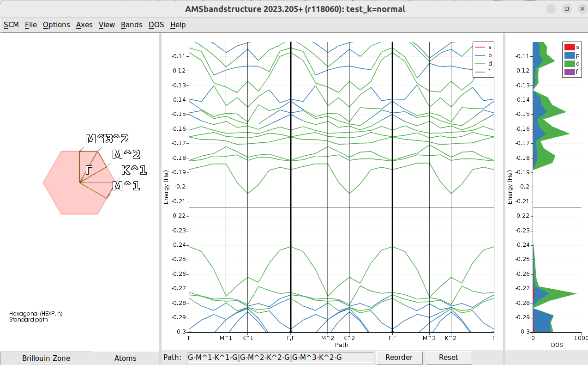Open the Help menu
588x365 pixels.
[178, 24]
